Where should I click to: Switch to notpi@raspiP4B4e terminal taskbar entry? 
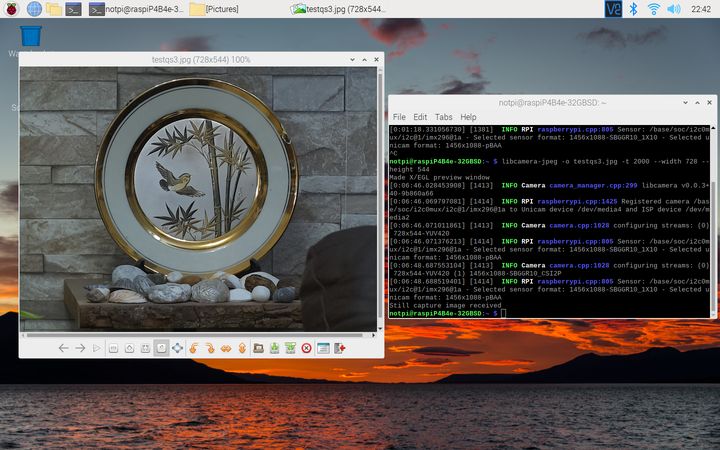[x=136, y=9]
